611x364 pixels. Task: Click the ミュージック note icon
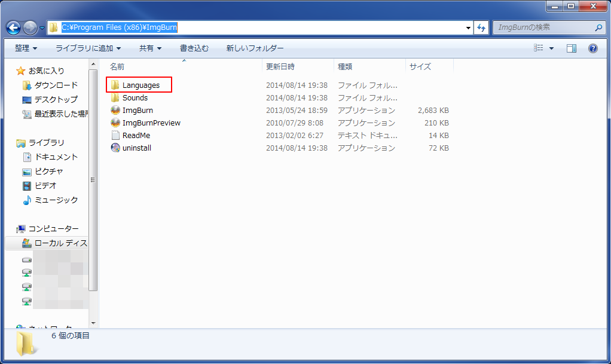pyautogui.click(x=26, y=200)
